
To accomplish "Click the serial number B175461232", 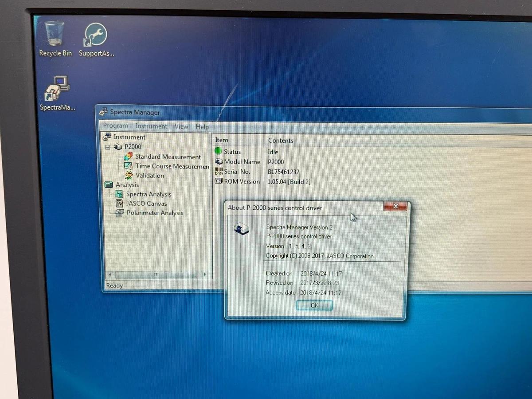I will (283, 172).
